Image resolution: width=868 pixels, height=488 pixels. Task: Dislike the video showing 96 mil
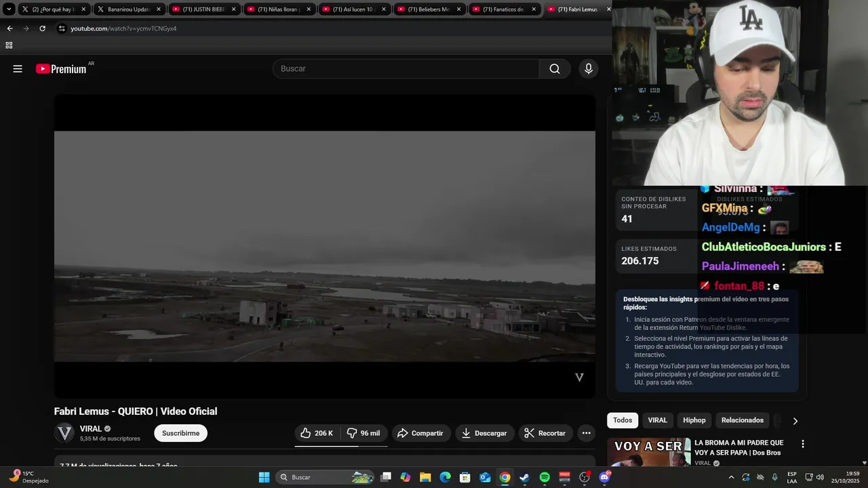(x=363, y=433)
